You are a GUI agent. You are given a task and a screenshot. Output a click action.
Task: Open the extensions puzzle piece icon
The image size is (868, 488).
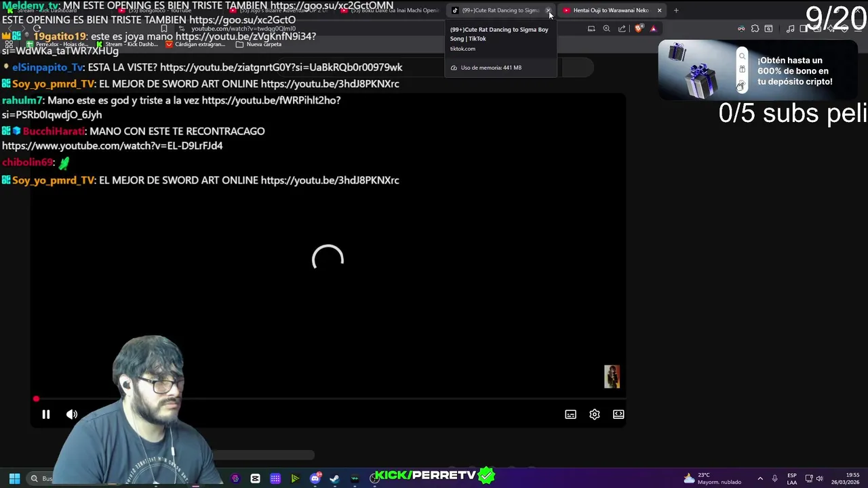click(755, 28)
